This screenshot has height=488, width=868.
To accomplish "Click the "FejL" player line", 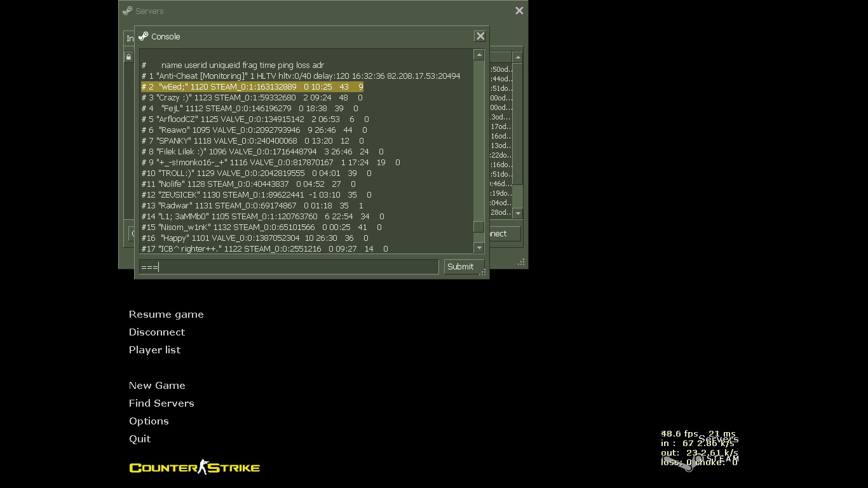I will point(250,109).
